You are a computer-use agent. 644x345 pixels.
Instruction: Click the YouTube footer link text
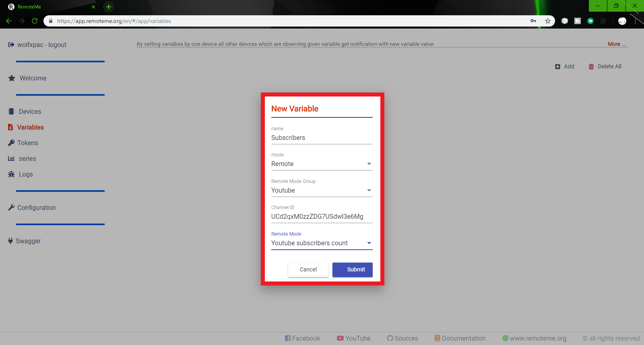[x=358, y=338]
